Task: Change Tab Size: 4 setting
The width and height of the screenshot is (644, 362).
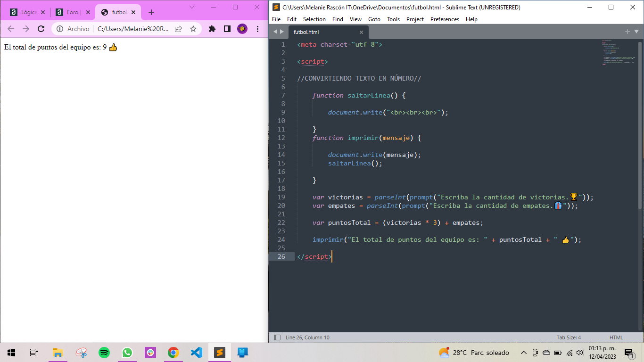Action: [569, 337]
